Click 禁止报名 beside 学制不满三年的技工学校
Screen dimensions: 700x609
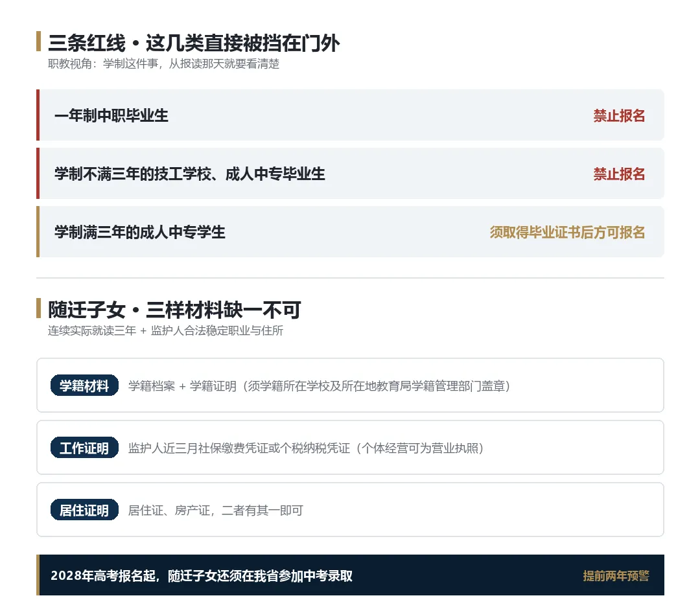(x=619, y=174)
